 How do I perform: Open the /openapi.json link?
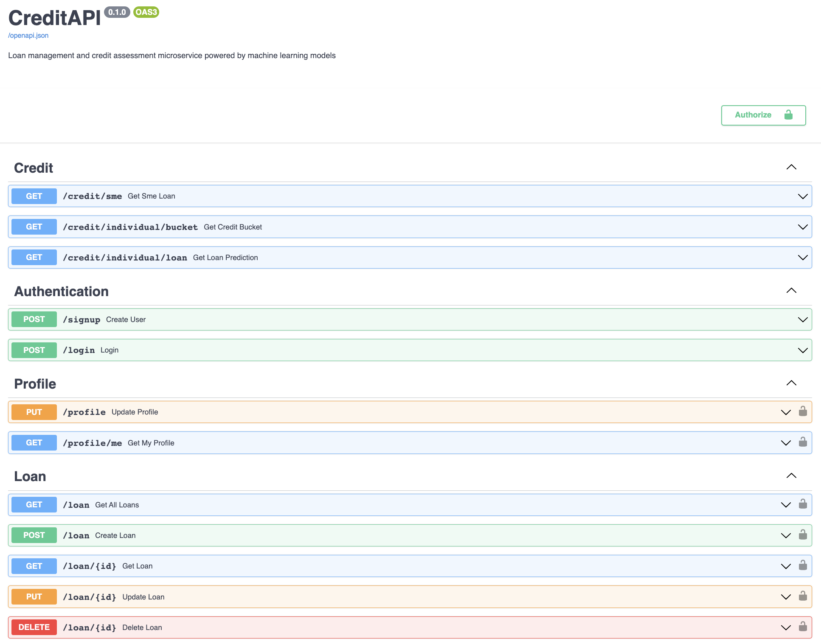coord(28,36)
